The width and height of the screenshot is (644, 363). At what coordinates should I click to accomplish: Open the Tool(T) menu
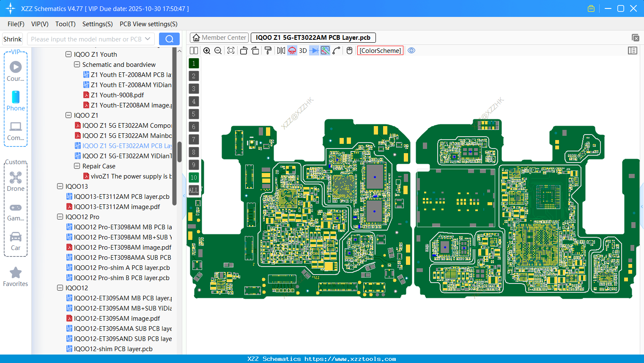tap(65, 24)
